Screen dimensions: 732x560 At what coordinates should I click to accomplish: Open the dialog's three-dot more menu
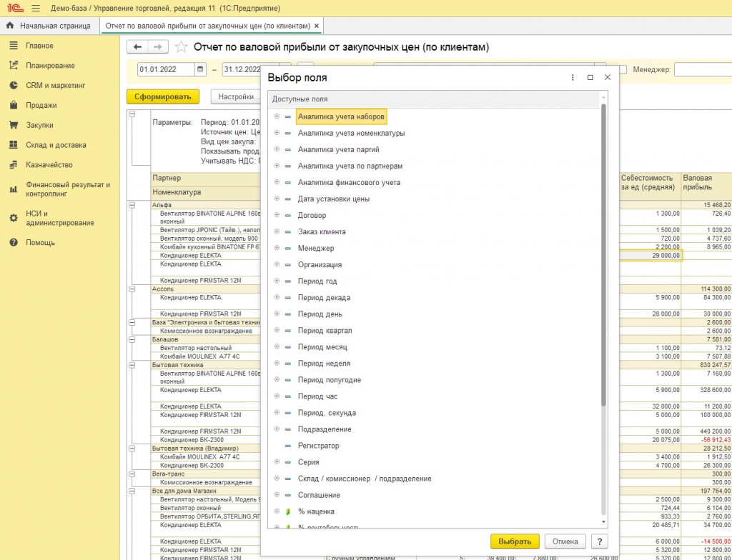pos(573,77)
